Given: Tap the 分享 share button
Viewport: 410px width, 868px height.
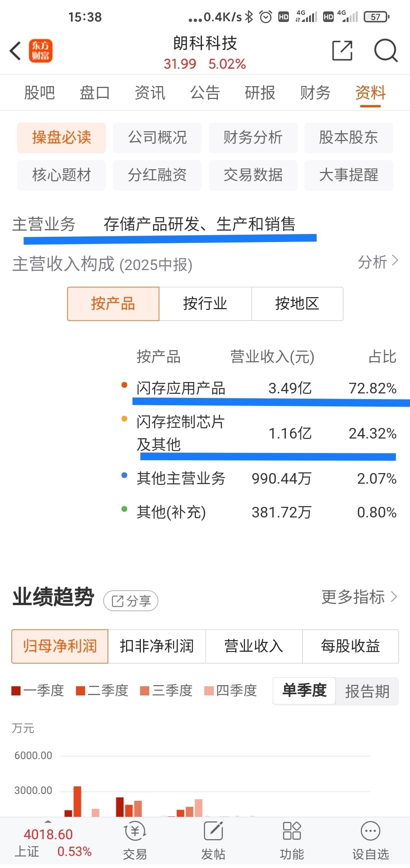Looking at the screenshot, I should [x=131, y=601].
